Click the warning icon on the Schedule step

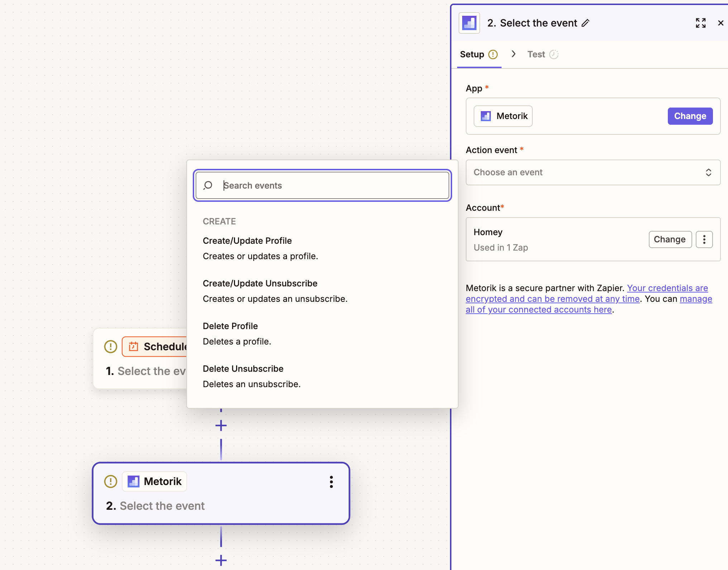[x=110, y=347]
